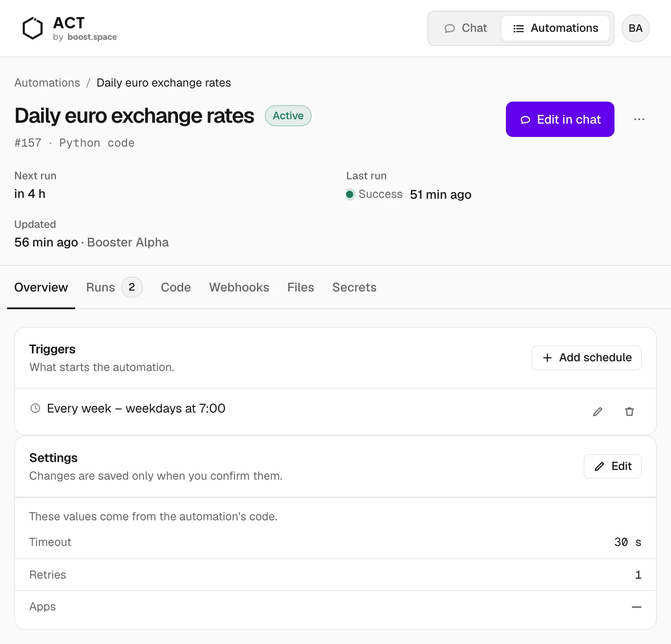Click 'Daily euro exchange rates' breadcrumb text
Image resolution: width=671 pixels, height=644 pixels.
164,83
